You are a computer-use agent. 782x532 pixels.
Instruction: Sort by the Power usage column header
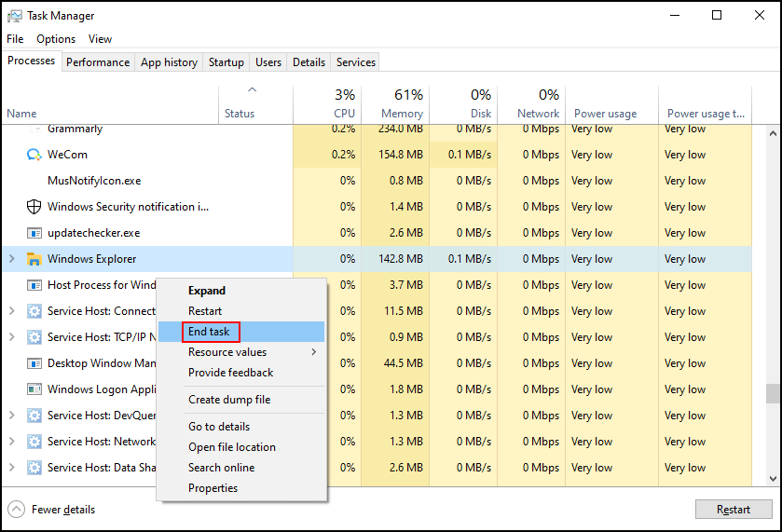pos(612,104)
